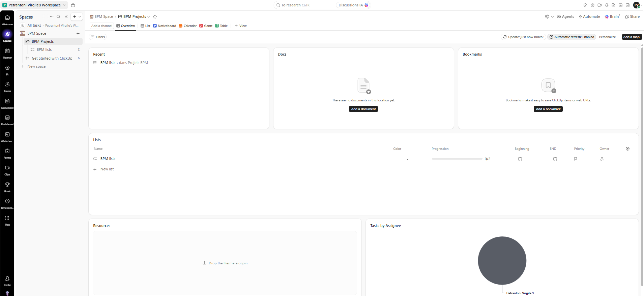The width and height of the screenshot is (644, 296).
Task: Favorite BPM Projects with the star icon
Action: (155, 17)
